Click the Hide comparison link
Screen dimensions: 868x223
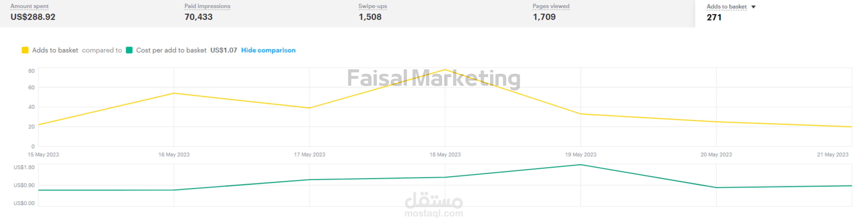click(268, 50)
